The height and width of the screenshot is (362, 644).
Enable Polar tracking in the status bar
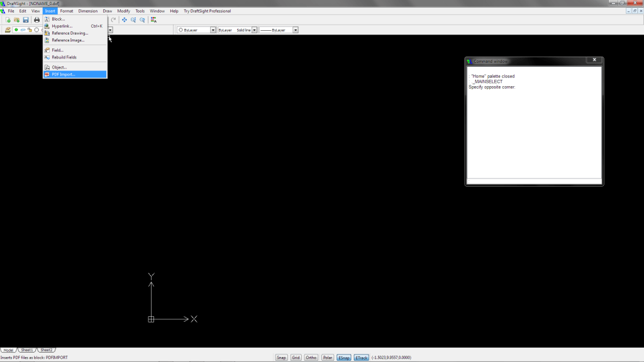(x=327, y=357)
